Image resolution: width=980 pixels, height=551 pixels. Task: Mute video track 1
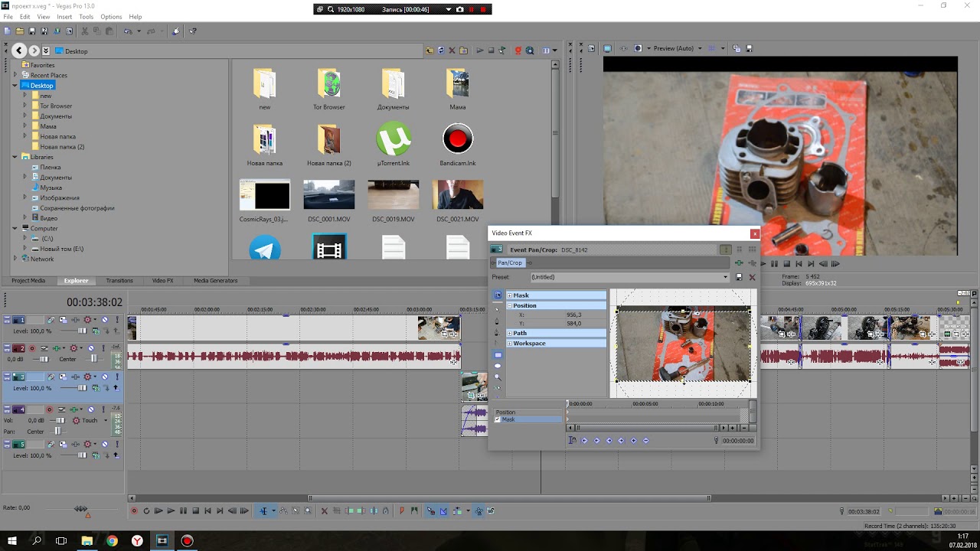click(105, 319)
